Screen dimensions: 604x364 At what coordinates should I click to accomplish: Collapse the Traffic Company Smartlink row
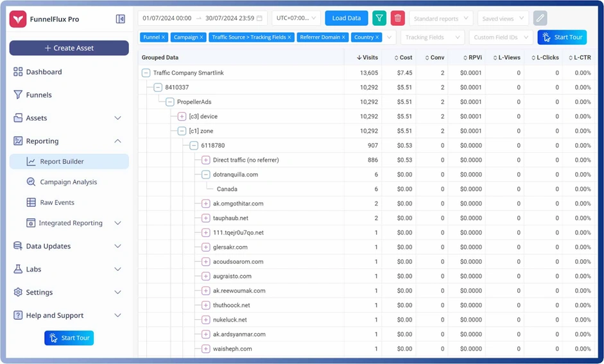[x=146, y=73]
